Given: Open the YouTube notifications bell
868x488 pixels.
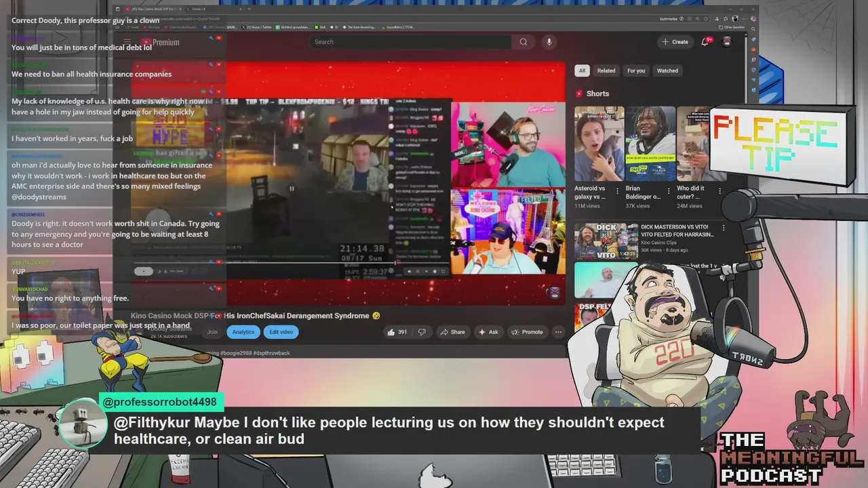Looking at the screenshot, I should (x=705, y=41).
